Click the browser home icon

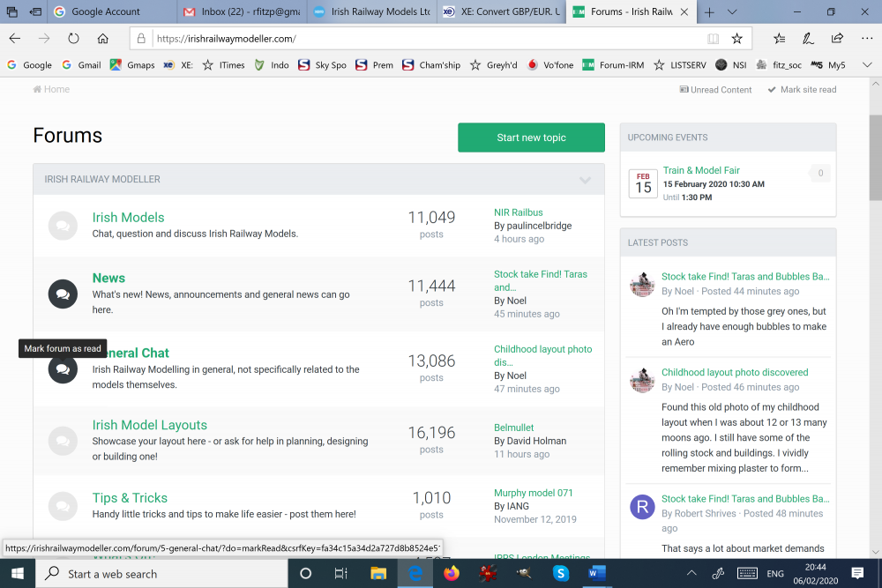(103, 39)
